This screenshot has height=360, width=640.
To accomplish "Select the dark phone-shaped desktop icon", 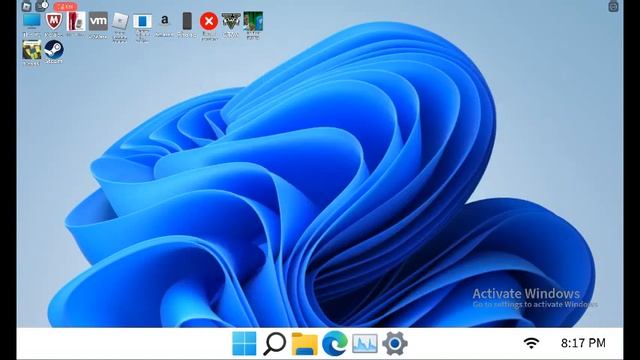I will pos(187,21).
